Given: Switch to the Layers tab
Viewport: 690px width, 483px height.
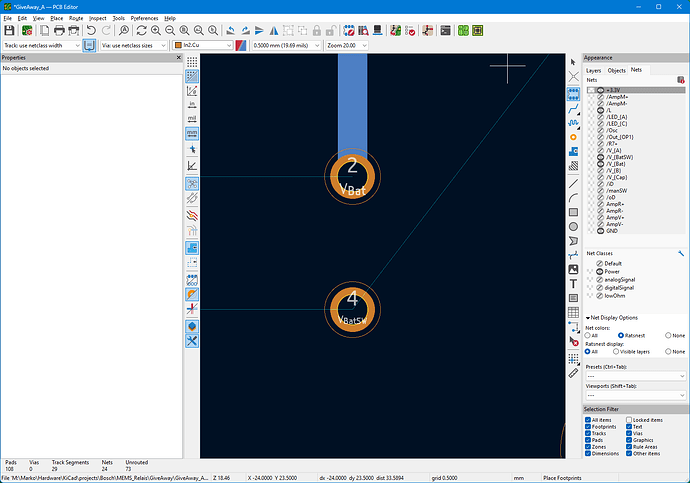Looking at the screenshot, I should 593,70.
